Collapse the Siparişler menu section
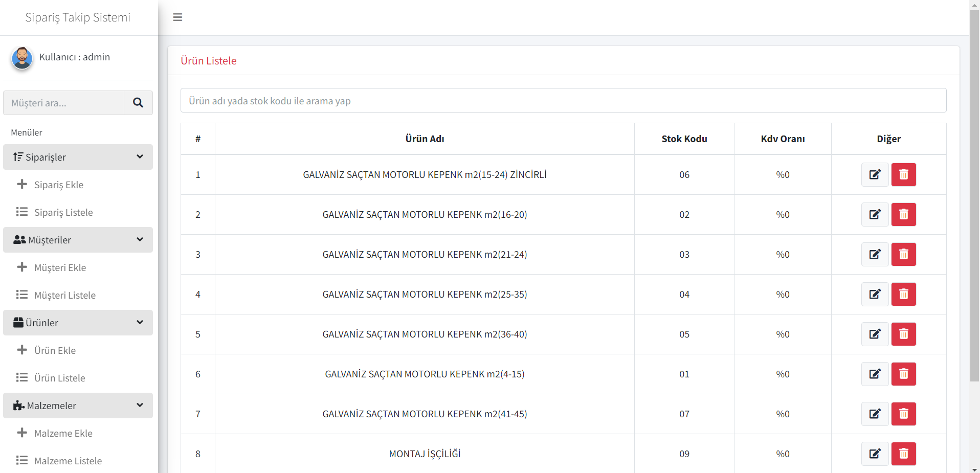Viewport: 980px width, 473px height. tap(78, 157)
